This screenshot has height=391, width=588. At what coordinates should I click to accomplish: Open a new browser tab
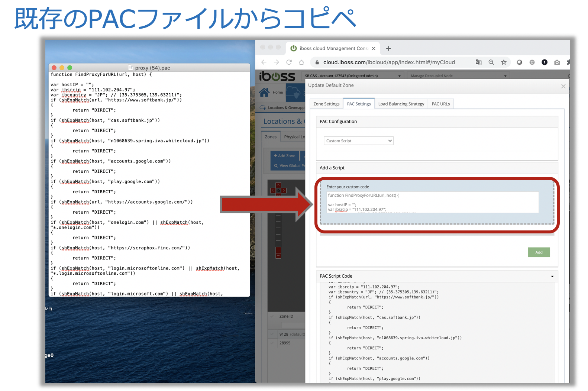(x=388, y=48)
